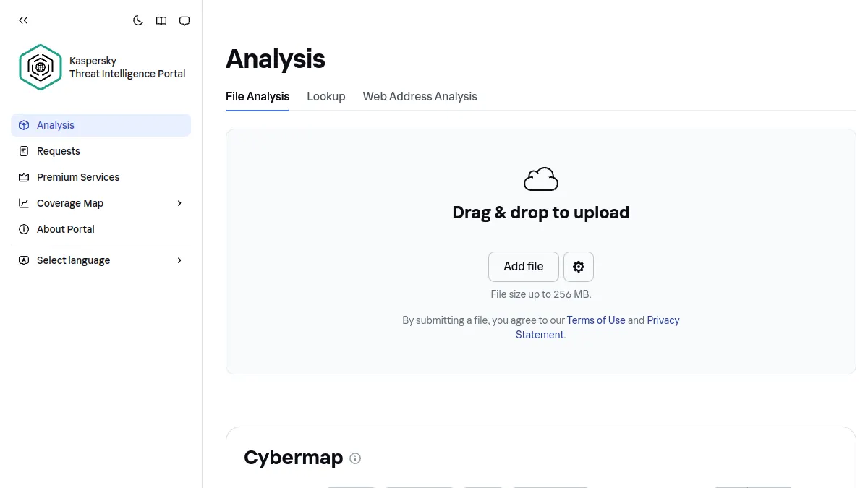This screenshot has width=868, height=488.
Task: Switch to Web Address Analysis tab
Action: 420,96
